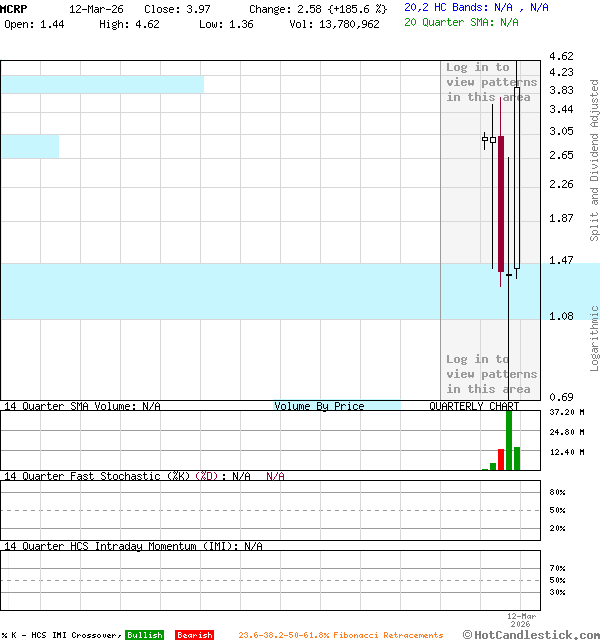600x640 pixels.
Task: Click the red Bearish legend badge
Action: [194, 635]
